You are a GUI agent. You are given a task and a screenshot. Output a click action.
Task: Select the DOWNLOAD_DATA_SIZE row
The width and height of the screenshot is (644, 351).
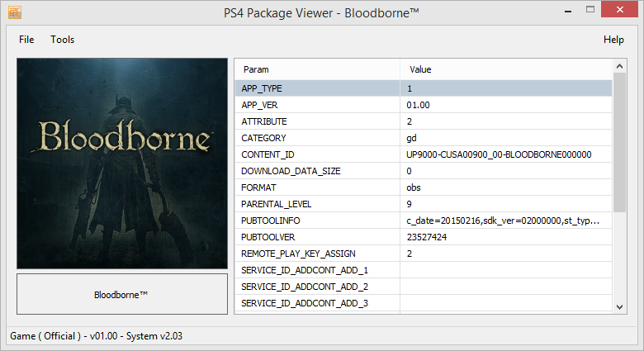[317, 171]
